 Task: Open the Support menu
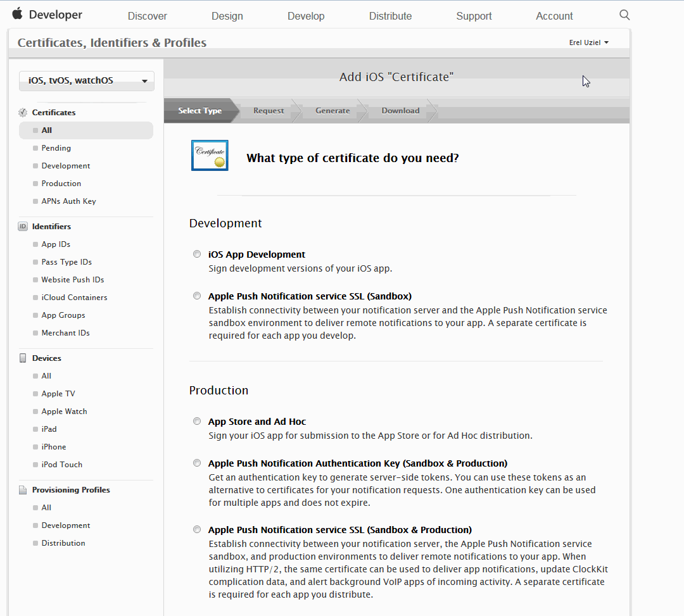pos(474,16)
